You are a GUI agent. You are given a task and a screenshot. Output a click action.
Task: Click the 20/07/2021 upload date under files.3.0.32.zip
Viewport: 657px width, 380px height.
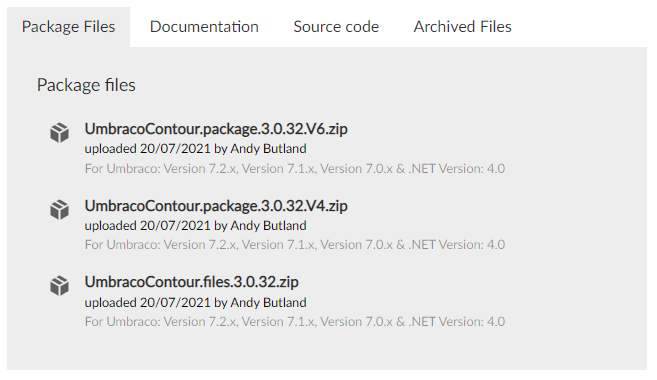tap(175, 302)
